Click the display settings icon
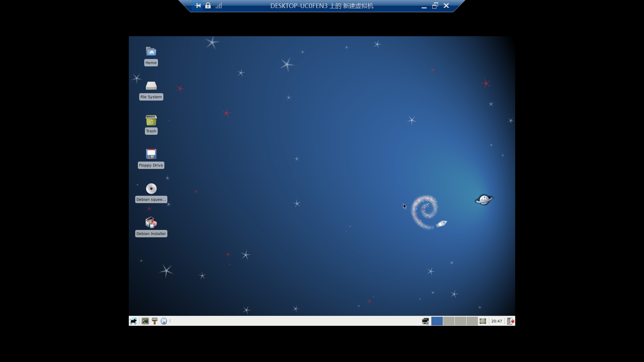Screen dimensions: 644x362 [483, 320]
